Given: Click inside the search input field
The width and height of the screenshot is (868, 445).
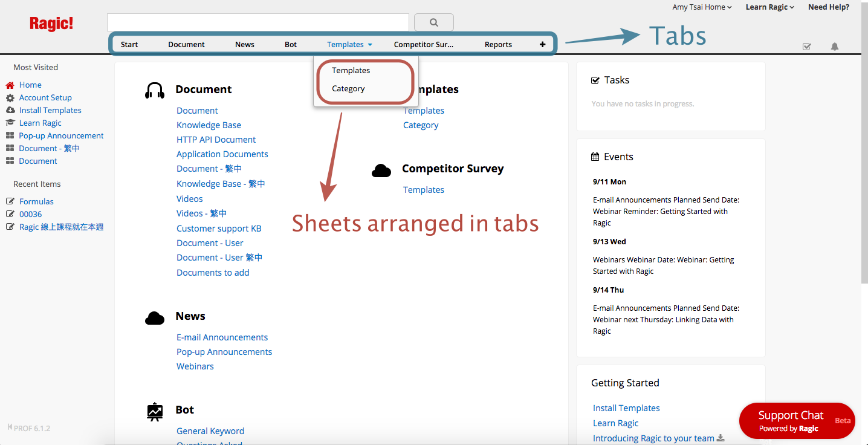Looking at the screenshot, I should coord(257,21).
